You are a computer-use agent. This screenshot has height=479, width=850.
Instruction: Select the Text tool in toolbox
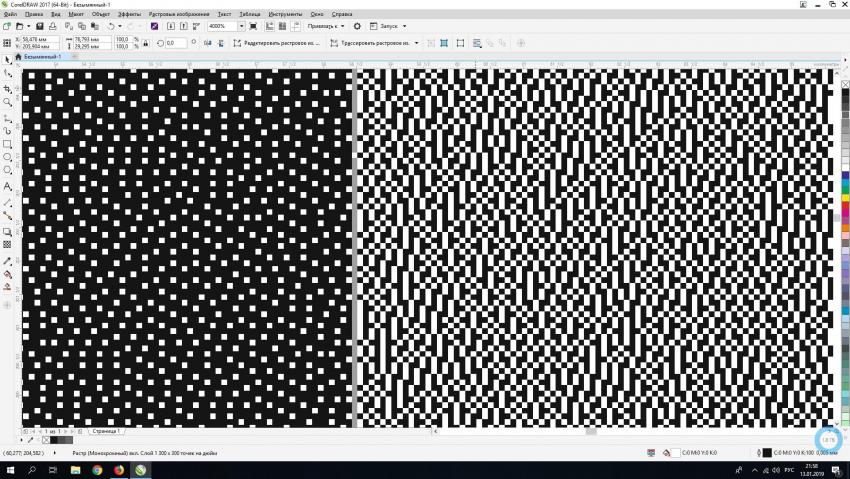(x=8, y=186)
